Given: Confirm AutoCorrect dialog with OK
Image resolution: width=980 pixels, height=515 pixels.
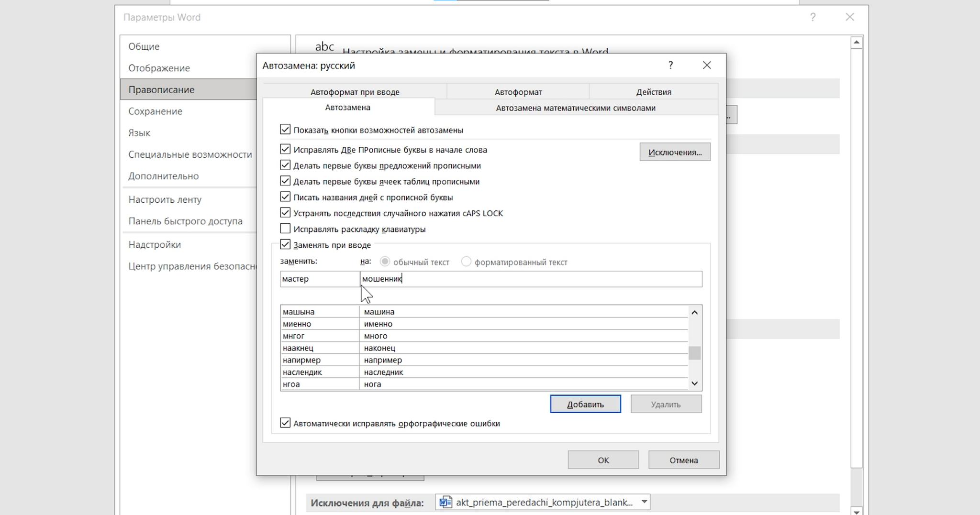Looking at the screenshot, I should click(603, 460).
